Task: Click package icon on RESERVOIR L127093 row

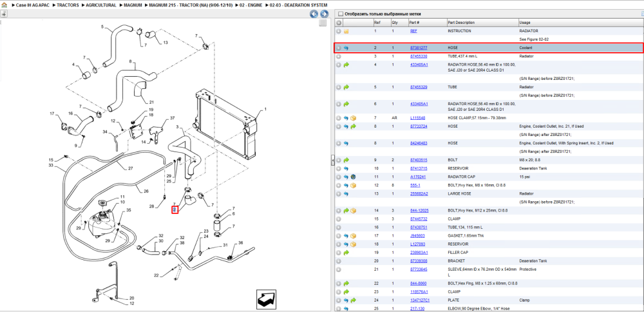Action: click(353, 244)
